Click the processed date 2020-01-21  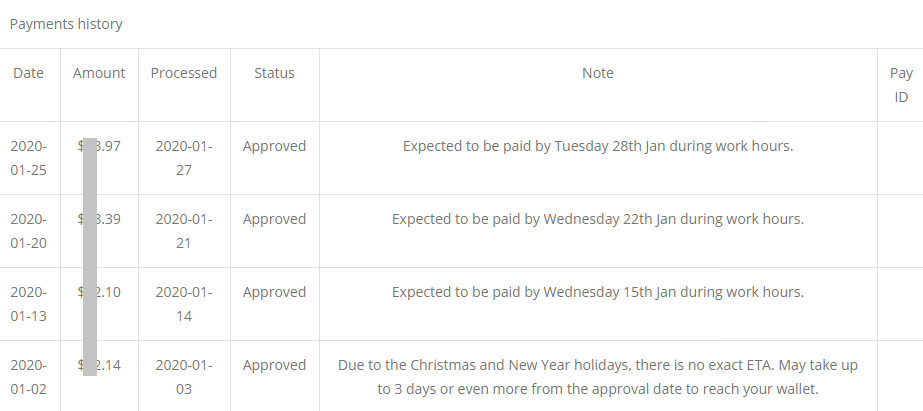coord(184,231)
